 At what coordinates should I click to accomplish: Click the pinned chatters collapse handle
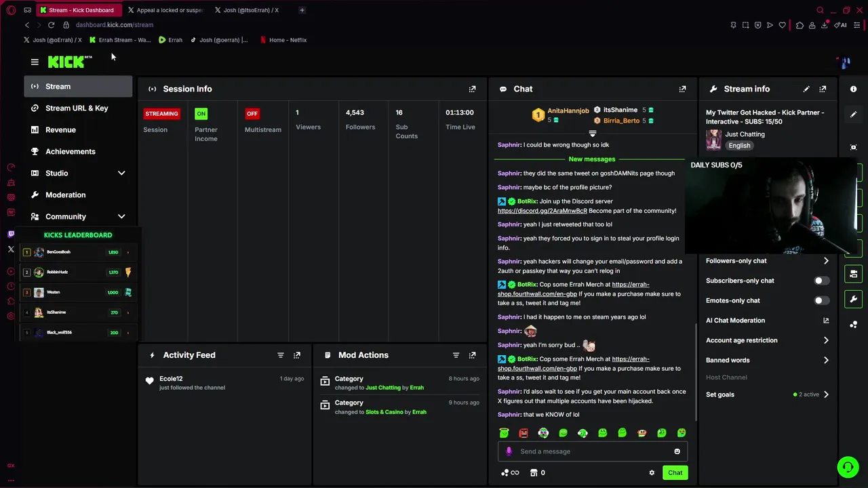(592, 134)
